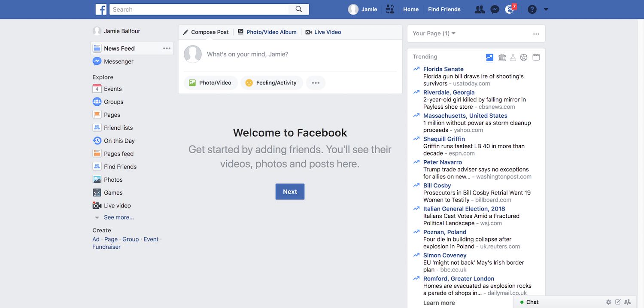The width and height of the screenshot is (644, 308).
Task: Select the Politics trending icon
Action: pos(502,57)
